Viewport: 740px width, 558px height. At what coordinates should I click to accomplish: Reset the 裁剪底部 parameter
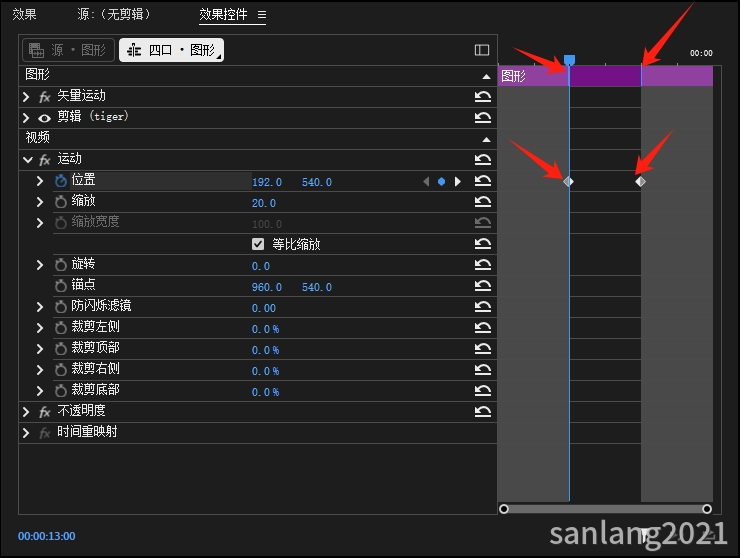coord(483,390)
